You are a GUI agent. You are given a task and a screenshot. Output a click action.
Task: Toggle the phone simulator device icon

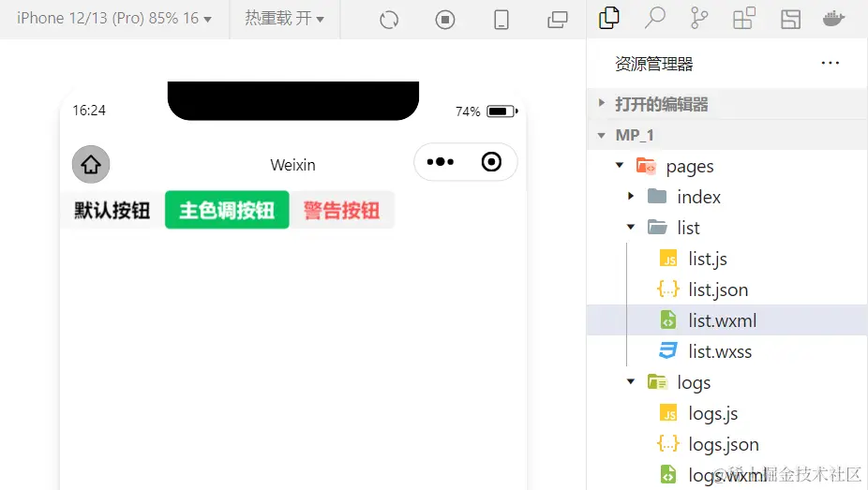coord(501,20)
